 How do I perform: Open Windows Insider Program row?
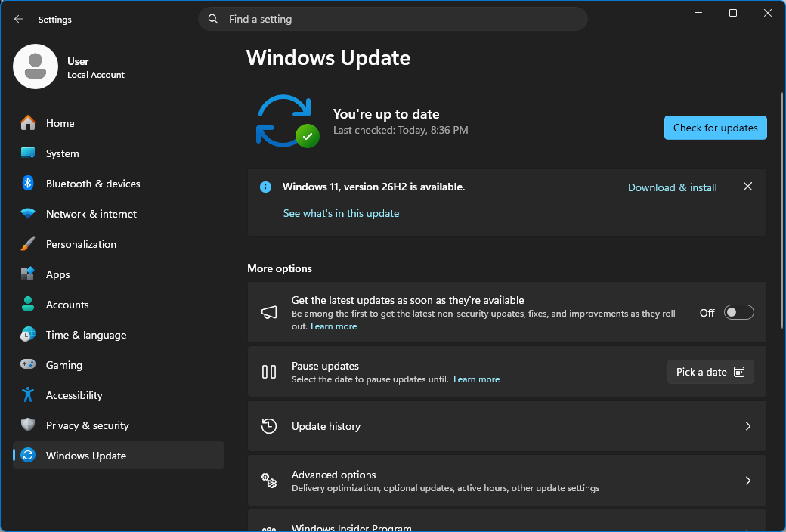pos(507,521)
